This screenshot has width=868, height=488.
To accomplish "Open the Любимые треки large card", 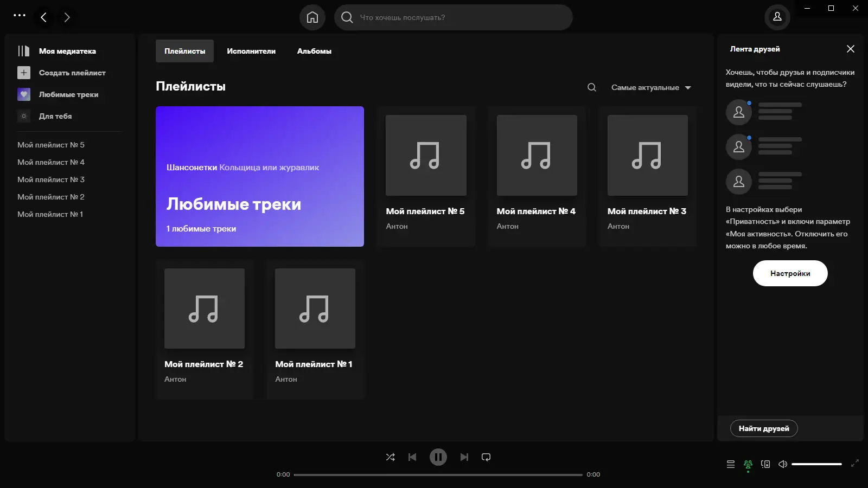I will point(260,176).
